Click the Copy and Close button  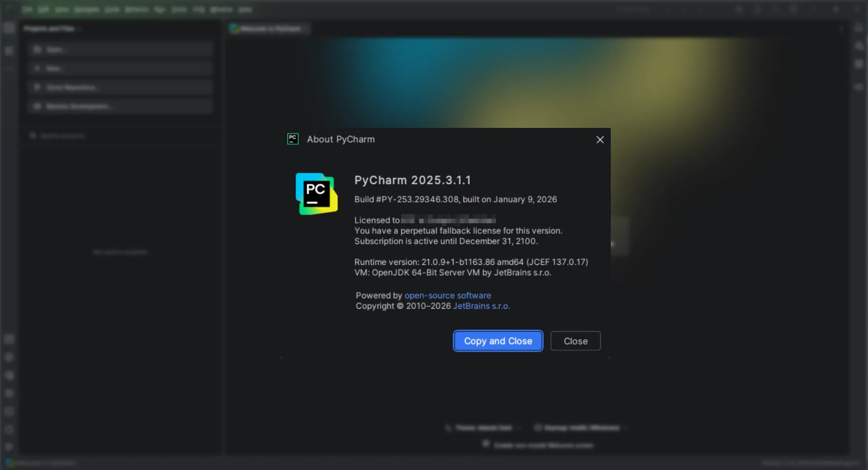[498, 341]
